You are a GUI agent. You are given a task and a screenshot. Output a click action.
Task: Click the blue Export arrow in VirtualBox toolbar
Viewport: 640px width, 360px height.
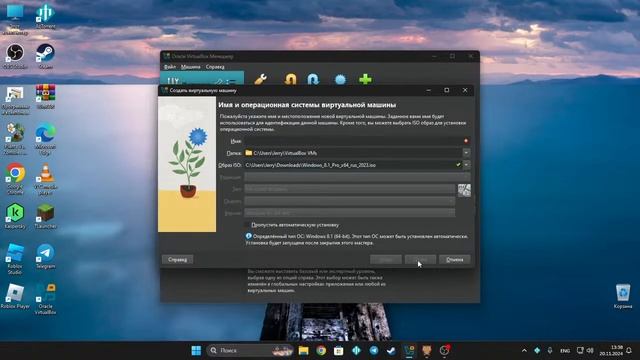coord(313,79)
